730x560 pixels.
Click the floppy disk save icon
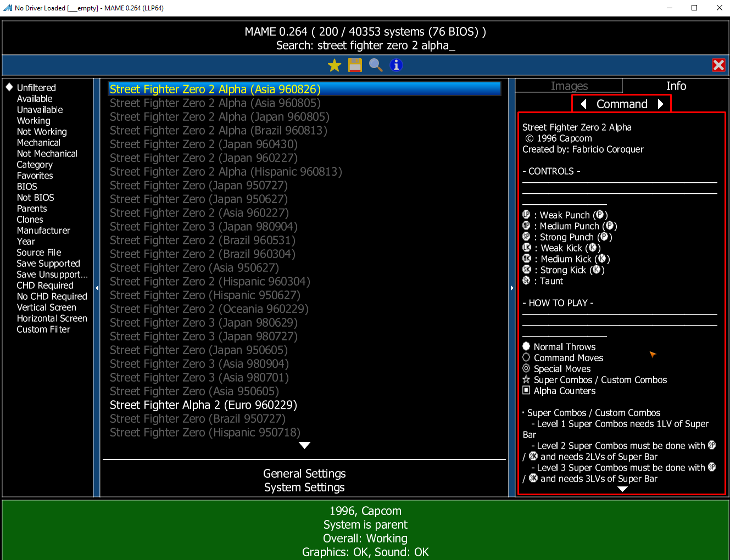tap(355, 65)
